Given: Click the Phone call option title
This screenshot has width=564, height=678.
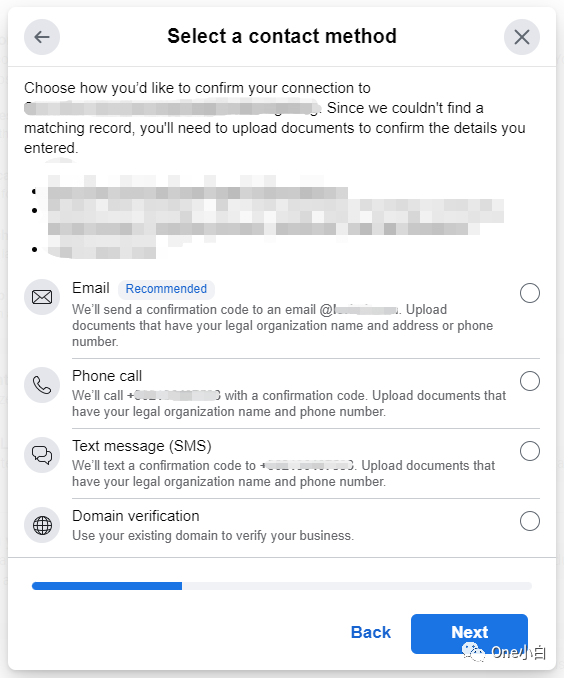Looking at the screenshot, I should pyautogui.click(x=107, y=376).
